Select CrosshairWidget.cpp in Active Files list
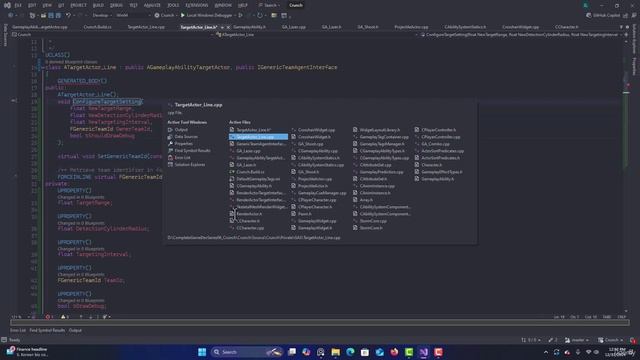 (313, 130)
